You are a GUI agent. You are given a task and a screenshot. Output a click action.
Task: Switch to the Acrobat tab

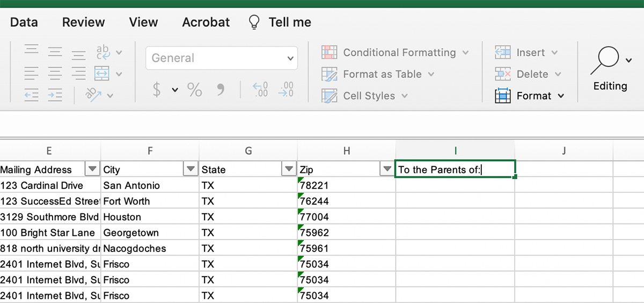206,22
